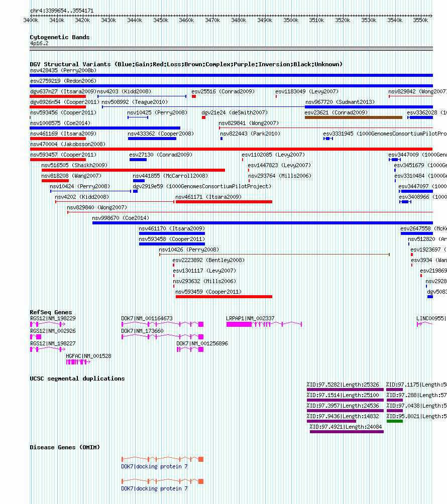Select esv1183049 (Levy2007) variant label
The height and width of the screenshot is (504, 447).
(307, 91)
